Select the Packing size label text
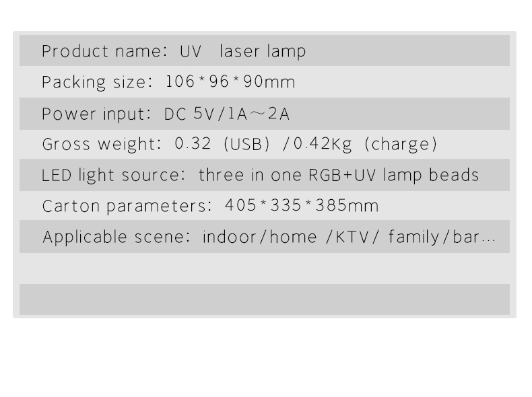This screenshot has width=532, height=397. tap(97, 82)
